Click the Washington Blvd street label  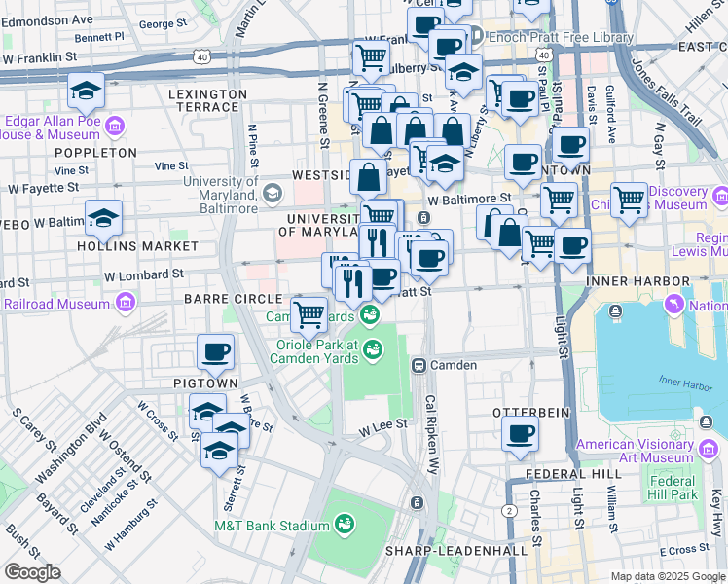pyautogui.click(x=71, y=448)
